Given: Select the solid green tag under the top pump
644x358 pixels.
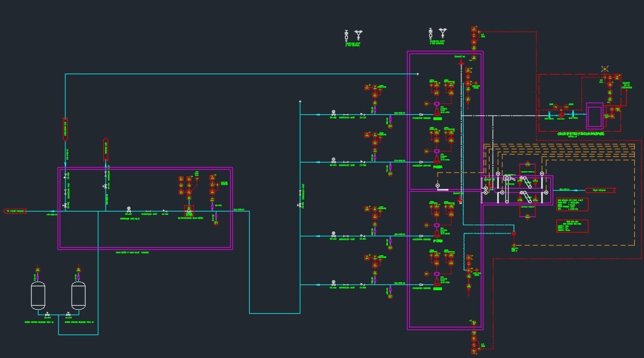Looking at the screenshot, I should [x=437, y=119].
